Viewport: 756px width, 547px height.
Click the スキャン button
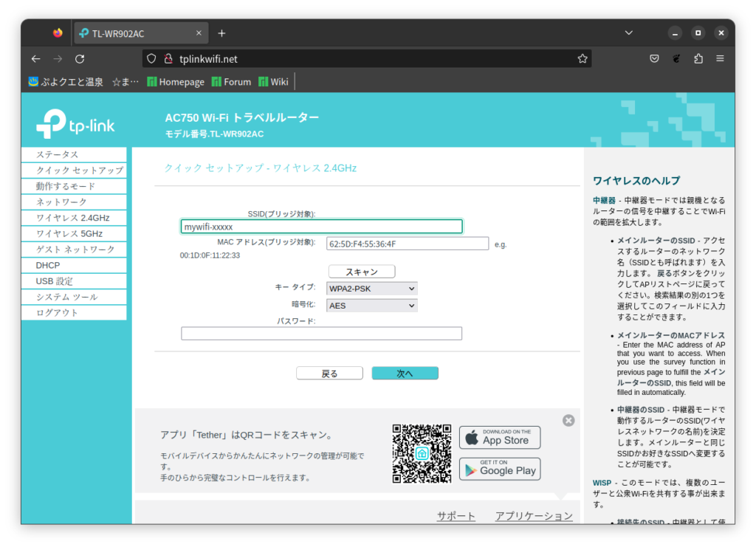pyautogui.click(x=362, y=272)
